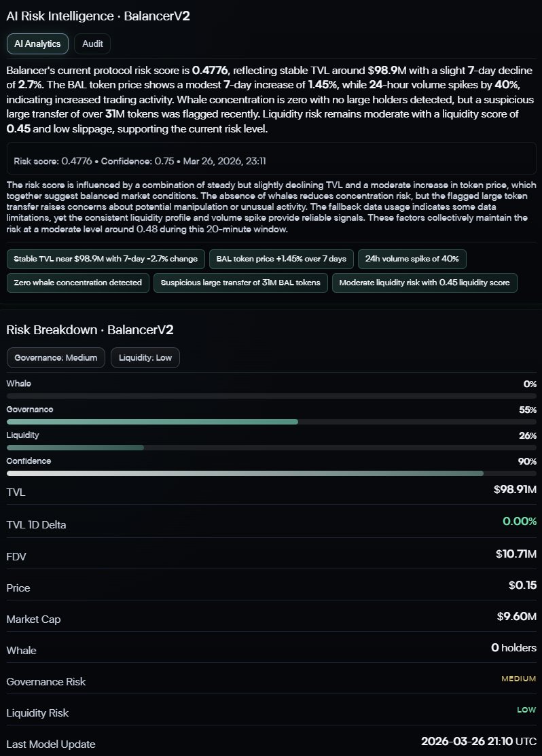542x756 pixels.
Task: Click the Governance: Medium badge
Action: (56, 358)
